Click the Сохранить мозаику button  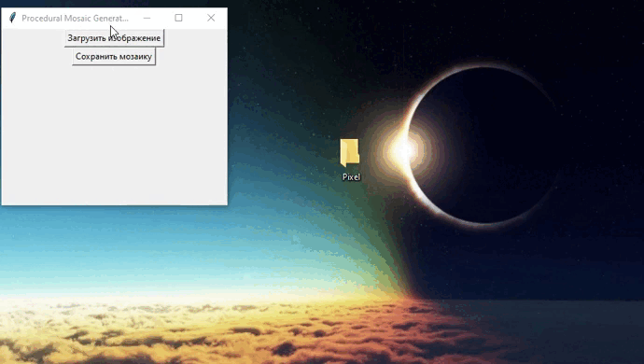[114, 57]
